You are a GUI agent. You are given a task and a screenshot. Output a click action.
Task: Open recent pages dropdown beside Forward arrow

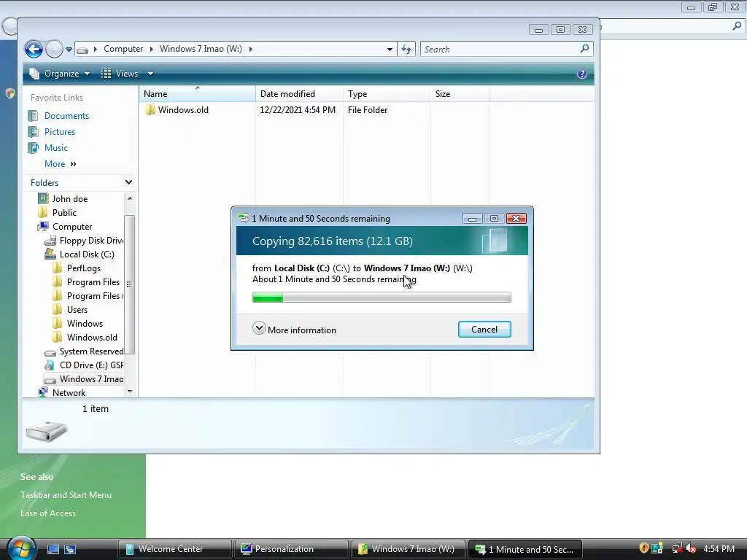(69, 49)
